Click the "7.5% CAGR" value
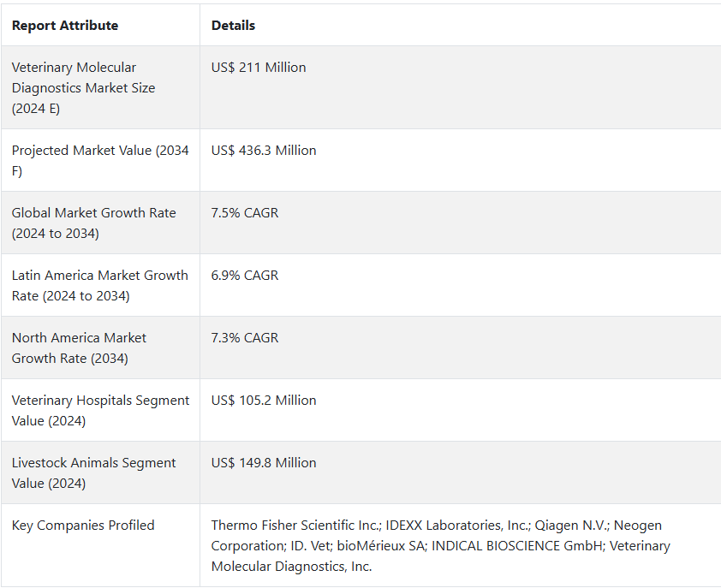This screenshot has width=721, height=588. click(x=245, y=213)
